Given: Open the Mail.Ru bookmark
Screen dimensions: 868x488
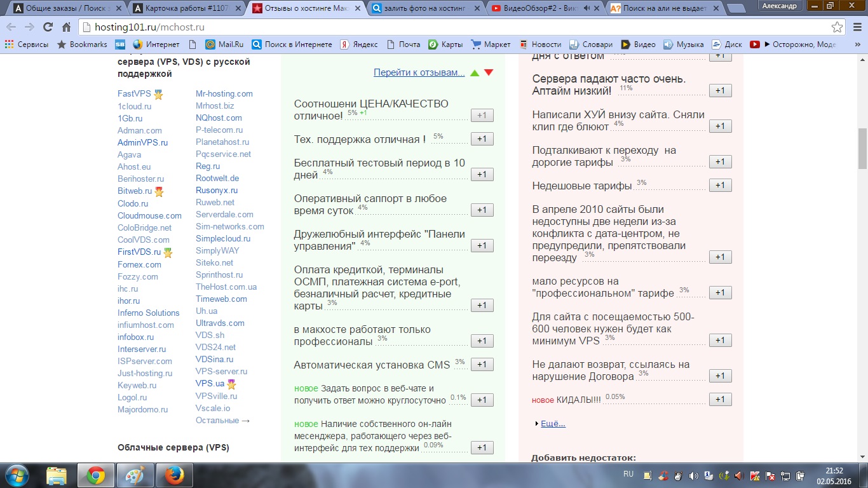Looking at the screenshot, I should point(224,44).
